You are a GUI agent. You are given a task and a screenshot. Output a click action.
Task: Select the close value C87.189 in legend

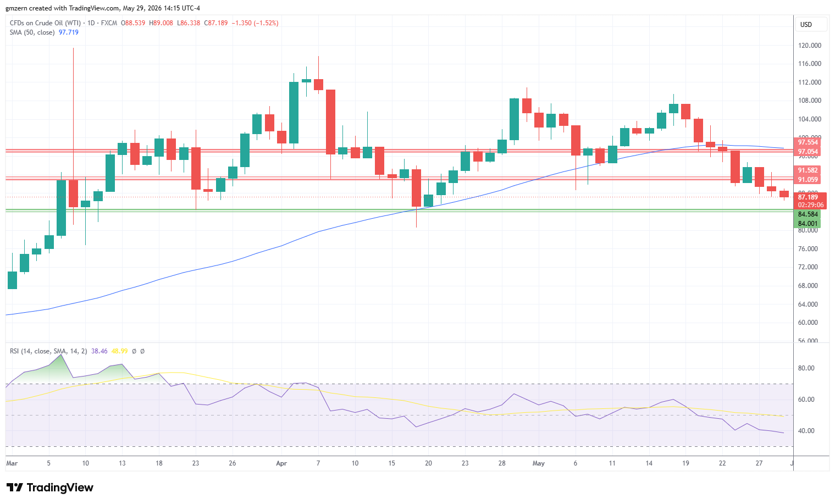click(215, 23)
